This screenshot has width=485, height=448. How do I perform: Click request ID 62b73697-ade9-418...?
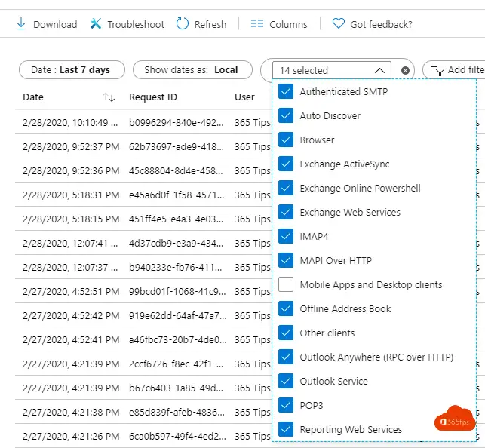tap(177, 147)
